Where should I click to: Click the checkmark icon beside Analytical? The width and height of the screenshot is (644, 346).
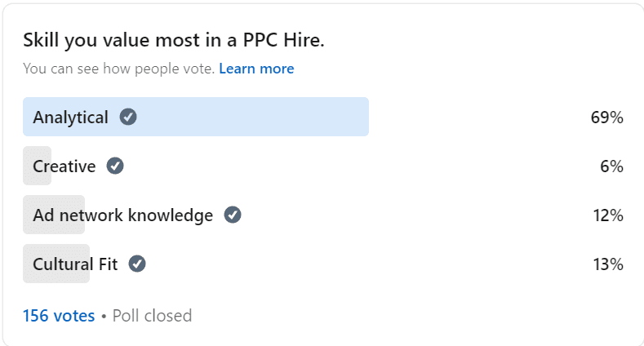coord(128,117)
